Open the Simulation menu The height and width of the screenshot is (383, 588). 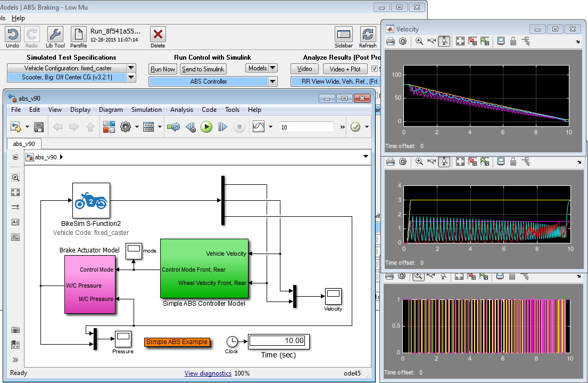tap(146, 110)
